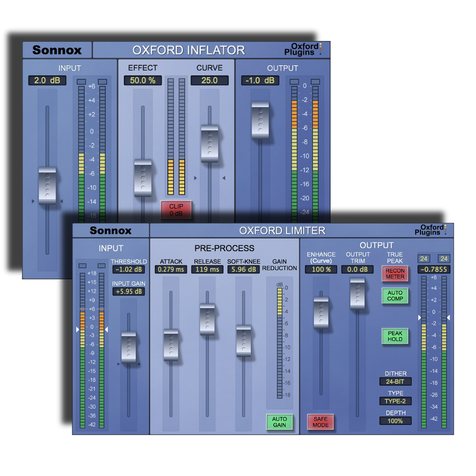This screenshot has height=476, width=476.
Task: Toggle the AUTO GAIN button
Action: tap(280, 422)
